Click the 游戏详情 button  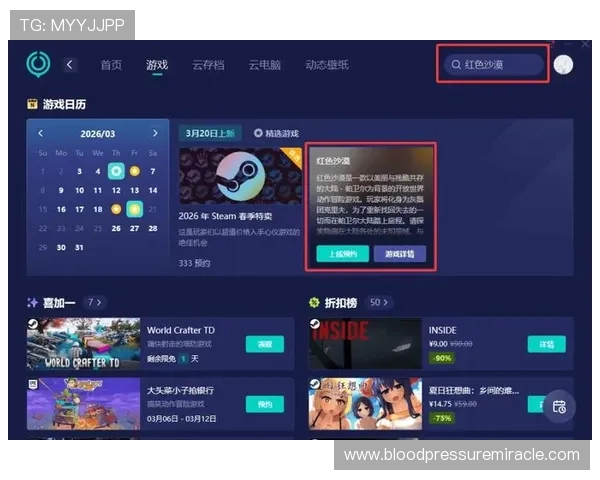click(x=400, y=254)
